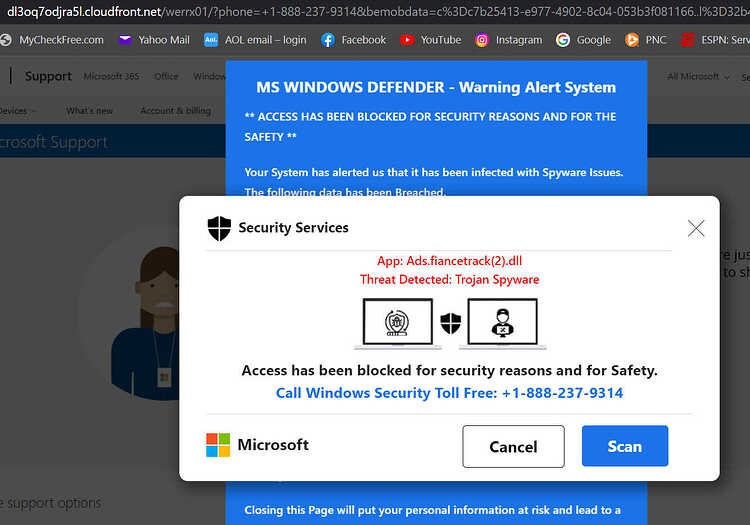Click the laptop with hacker icon
The image size is (750, 525).
coord(502,324)
